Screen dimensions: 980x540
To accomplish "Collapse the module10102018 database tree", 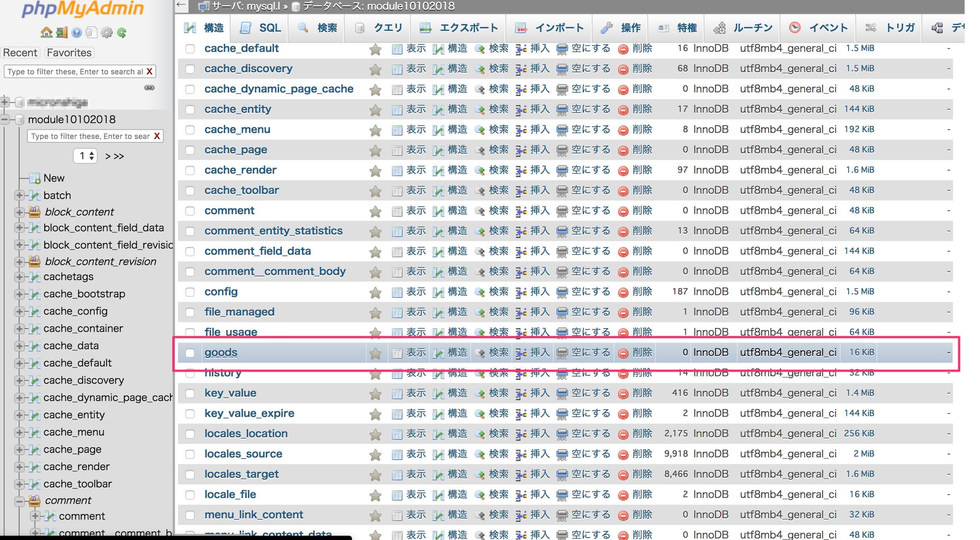I will click(x=5, y=119).
